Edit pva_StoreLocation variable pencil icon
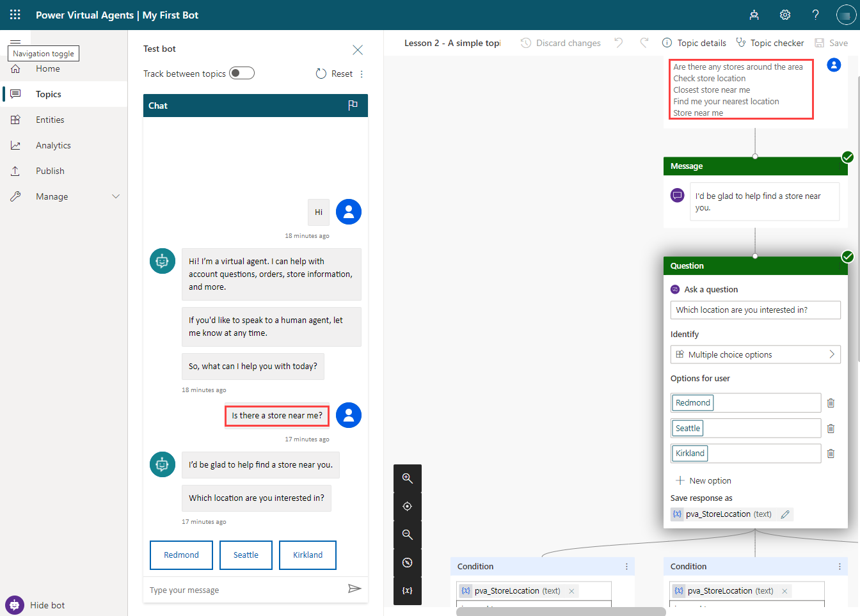The height and width of the screenshot is (616, 860). pyautogui.click(x=785, y=514)
